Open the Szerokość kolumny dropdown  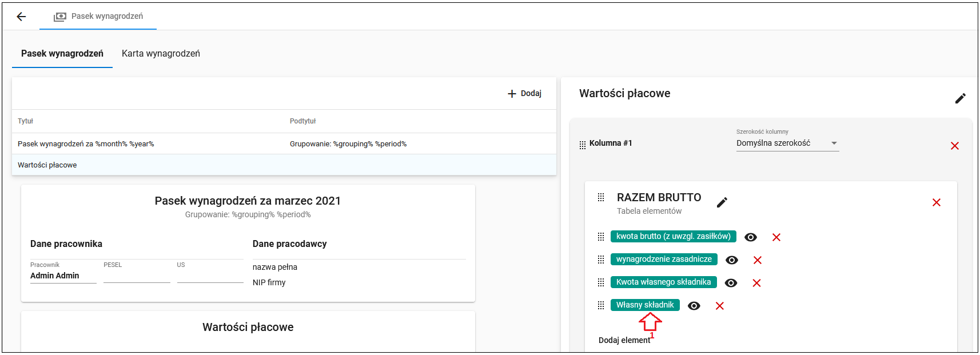787,143
